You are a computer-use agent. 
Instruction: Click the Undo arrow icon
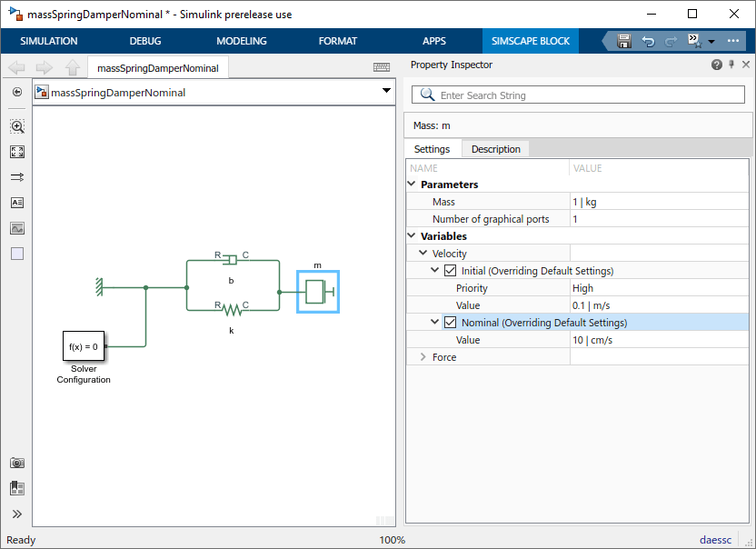[x=648, y=42]
